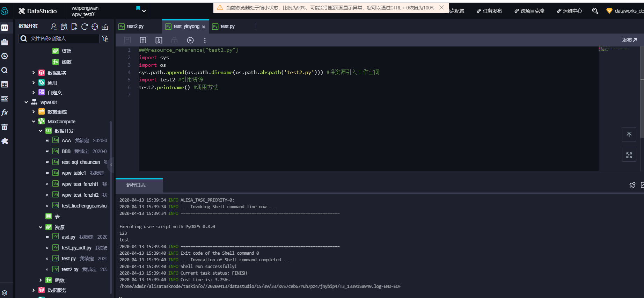Open 跨项目克隆 in top bar
Screen dimensions: 644x298
tap(529, 11)
